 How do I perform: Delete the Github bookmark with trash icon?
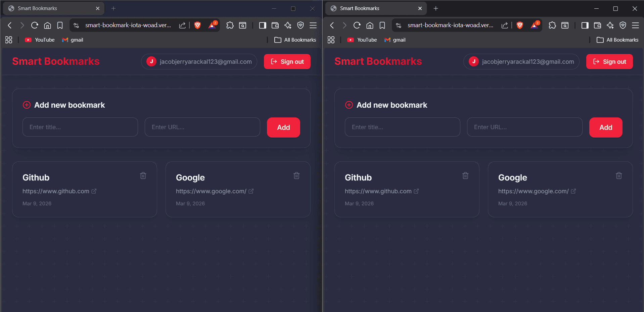point(143,175)
